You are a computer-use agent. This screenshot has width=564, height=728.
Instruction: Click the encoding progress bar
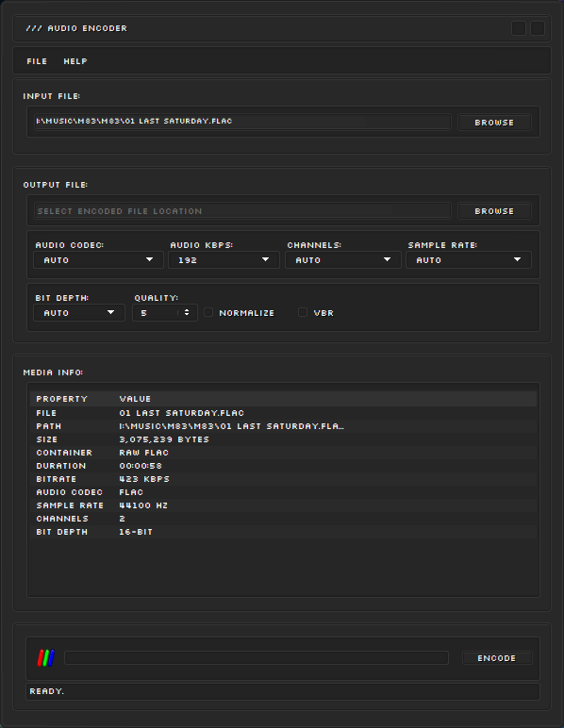(x=257, y=658)
